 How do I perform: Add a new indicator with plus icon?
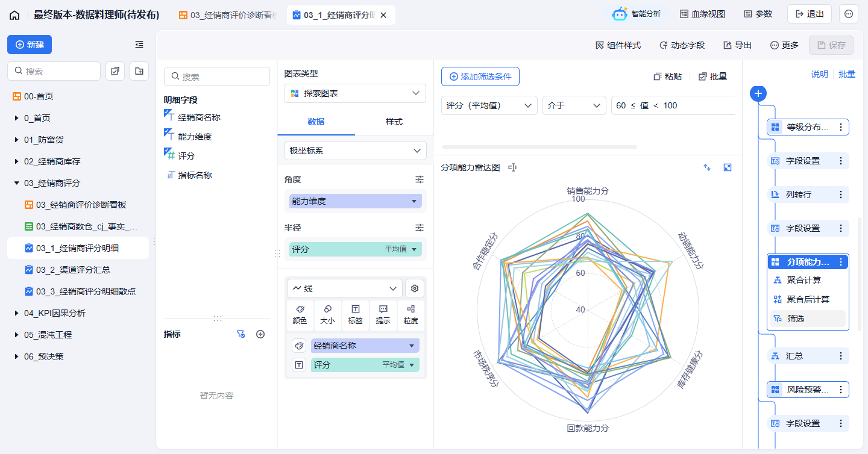pos(260,334)
